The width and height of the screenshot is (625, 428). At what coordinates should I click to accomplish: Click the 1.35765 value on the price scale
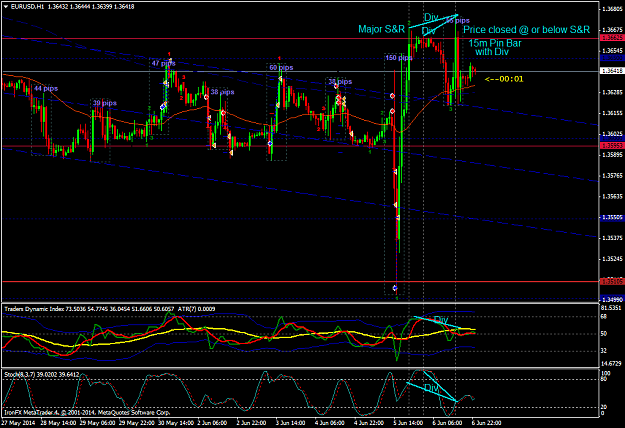pos(613,175)
